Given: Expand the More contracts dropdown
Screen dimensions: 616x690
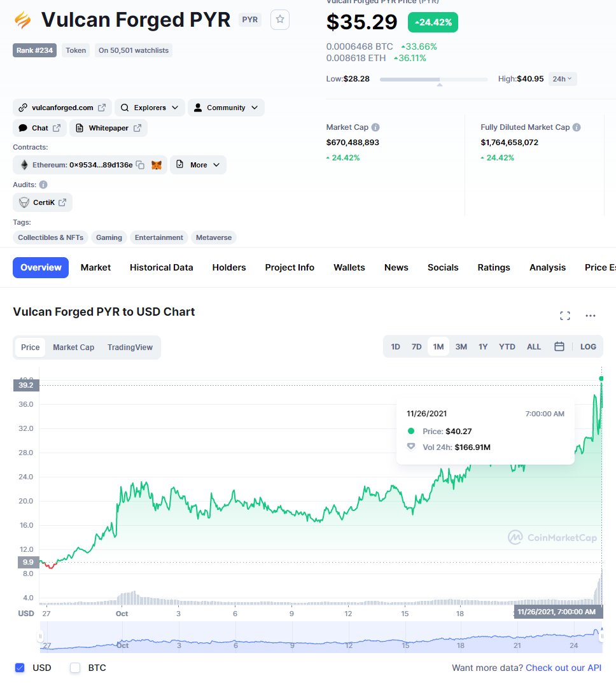Looking at the screenshot, I should pos(216,165).
